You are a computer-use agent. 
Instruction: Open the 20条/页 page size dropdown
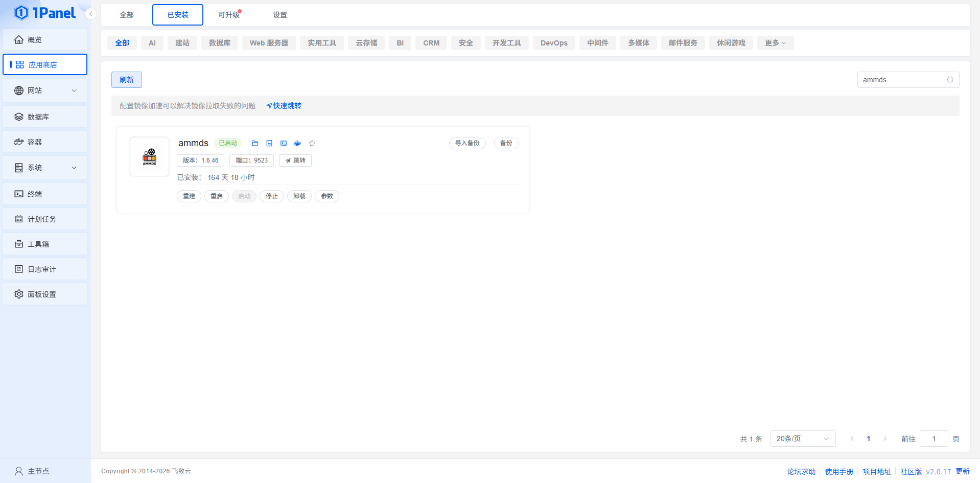[802, 439]
